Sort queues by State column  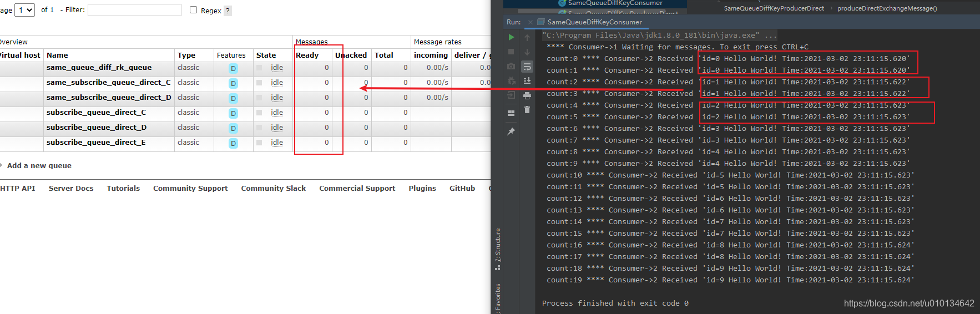pyautogui.click(x=266, y=55)
